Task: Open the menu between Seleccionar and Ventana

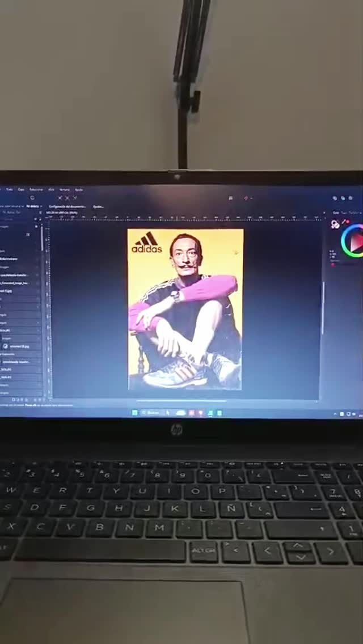Action: coord(52,190)
